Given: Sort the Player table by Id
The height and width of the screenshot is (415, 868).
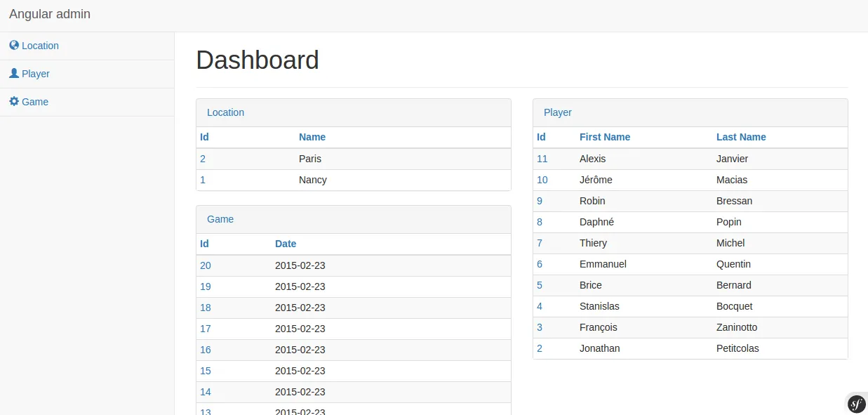Looking at the screenshot, I should click(x=541, y=137).
